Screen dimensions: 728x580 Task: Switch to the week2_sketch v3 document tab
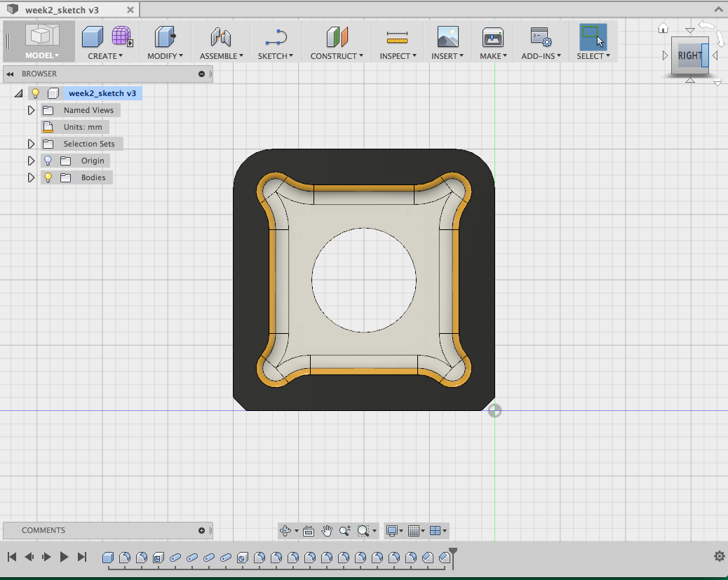pyautogui.click(x=70, y=10)
